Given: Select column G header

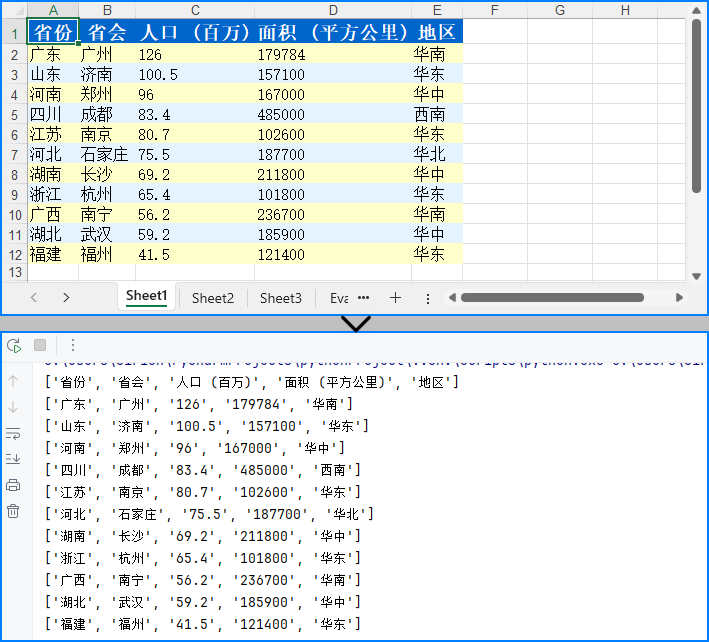Looking at the screenshot, I should pos(560,10).
